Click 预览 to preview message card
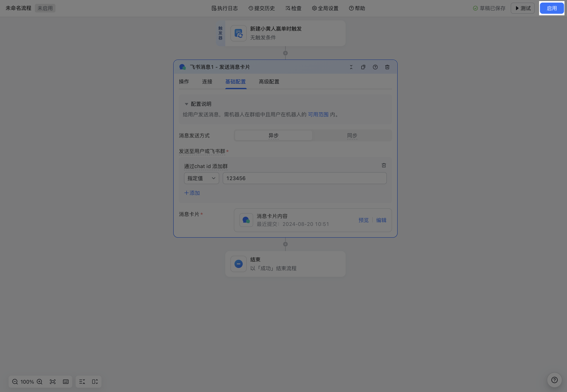This screenshot has width=567, height=392. (363, 220)
